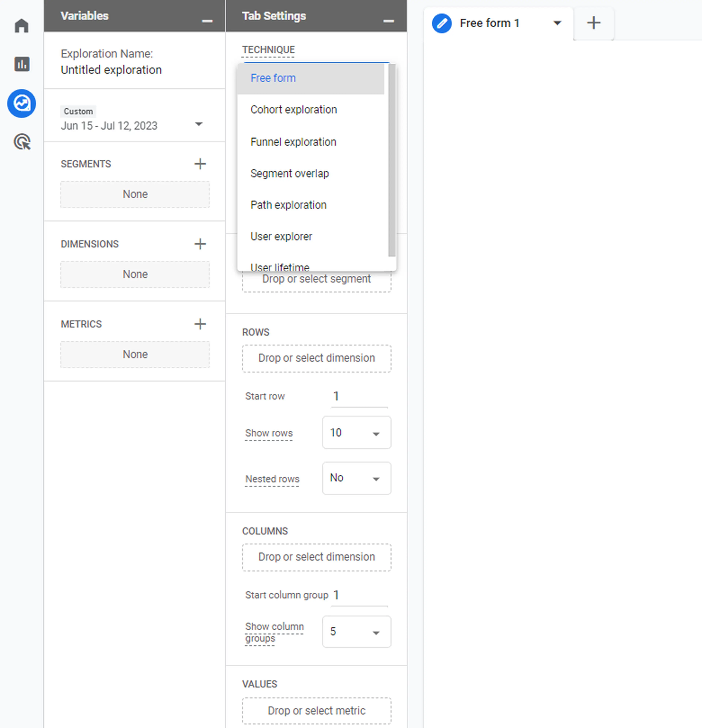Add a new dimension
The width and height of the screenshot is (702, 728).
[200, 244]
